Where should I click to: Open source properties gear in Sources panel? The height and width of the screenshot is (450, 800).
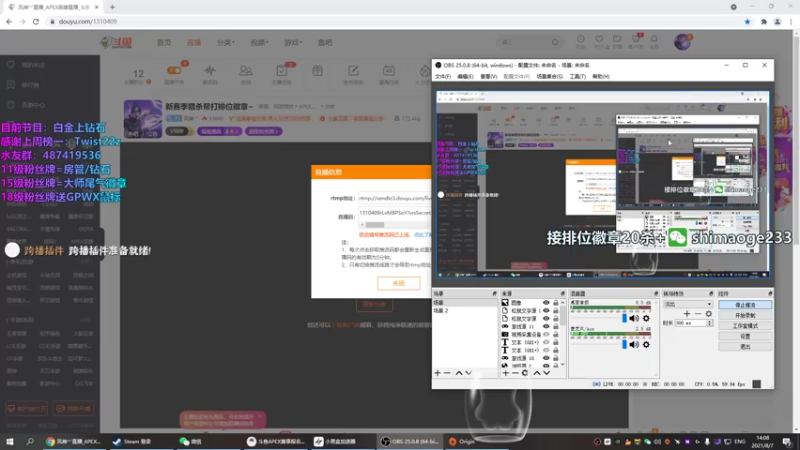click(x=524, y=373)
